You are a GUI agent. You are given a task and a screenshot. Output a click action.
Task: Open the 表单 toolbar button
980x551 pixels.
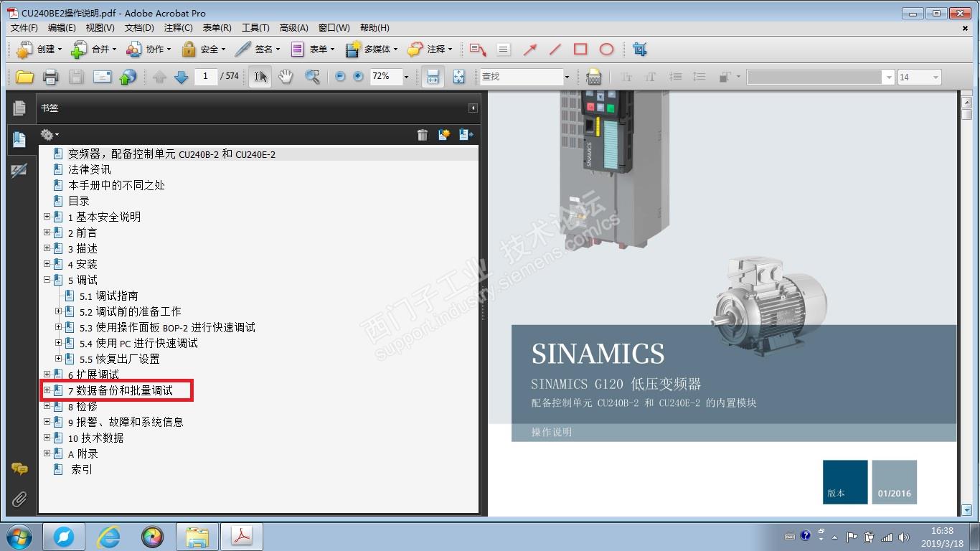point(313,50)
